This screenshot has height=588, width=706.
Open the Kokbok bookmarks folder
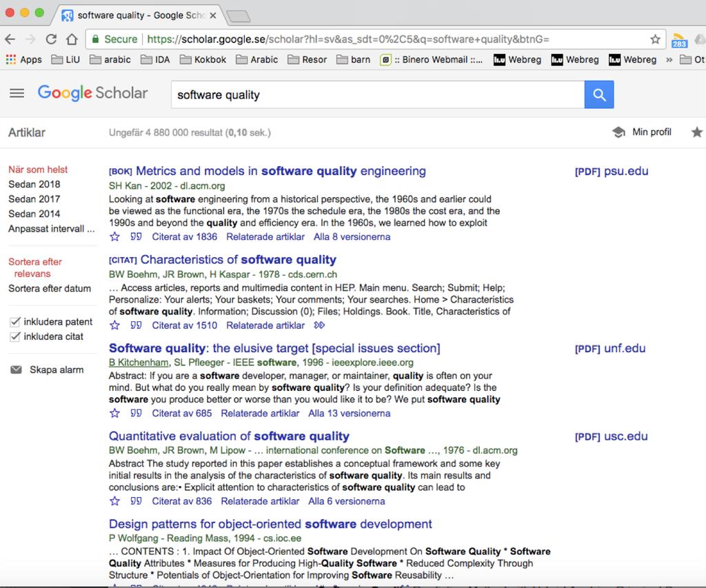(x=203, y=59)
